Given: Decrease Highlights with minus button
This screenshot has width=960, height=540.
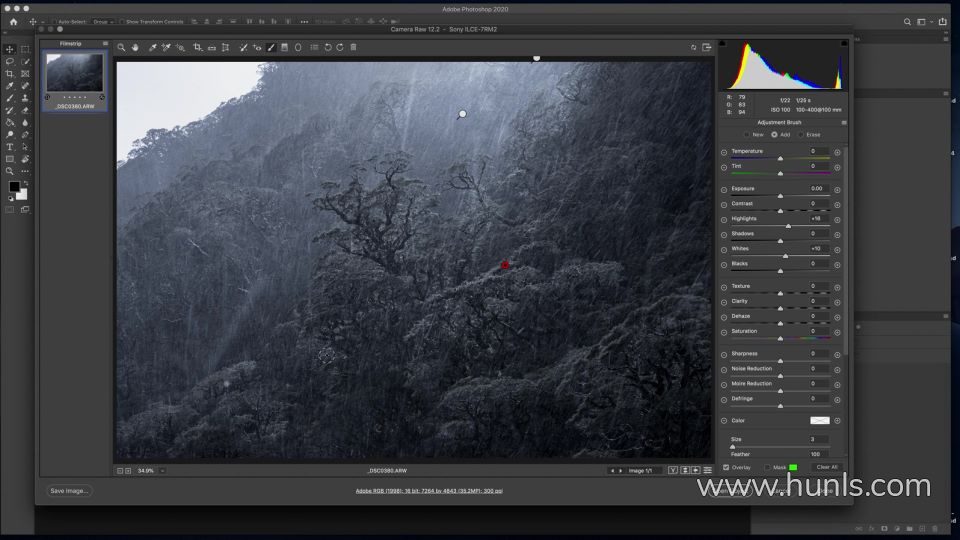Looking at the screenshot, I should click(x=724, y=220).
